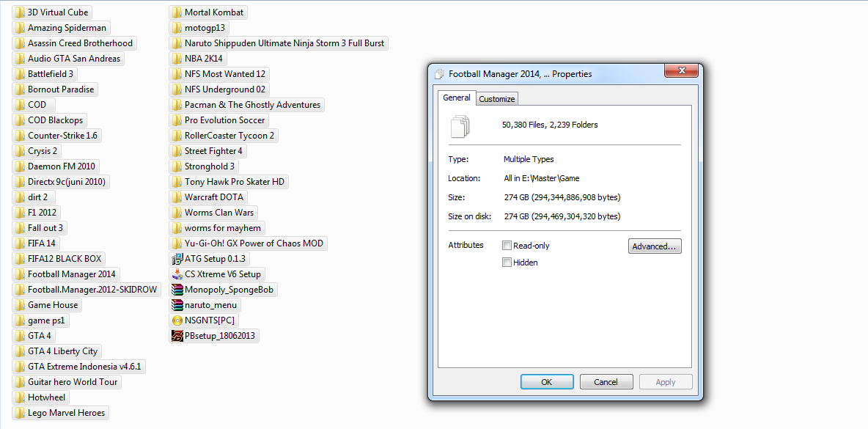
Task: Click the motogp13 folder icon
Action: 177,28
